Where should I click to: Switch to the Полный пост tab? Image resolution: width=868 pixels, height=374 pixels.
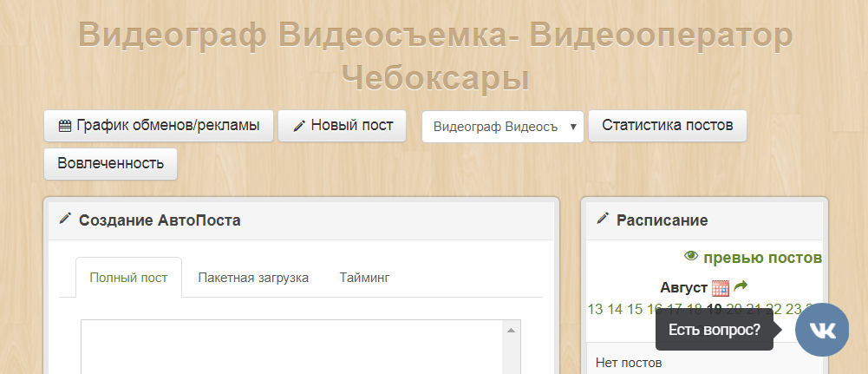[128, 278]
